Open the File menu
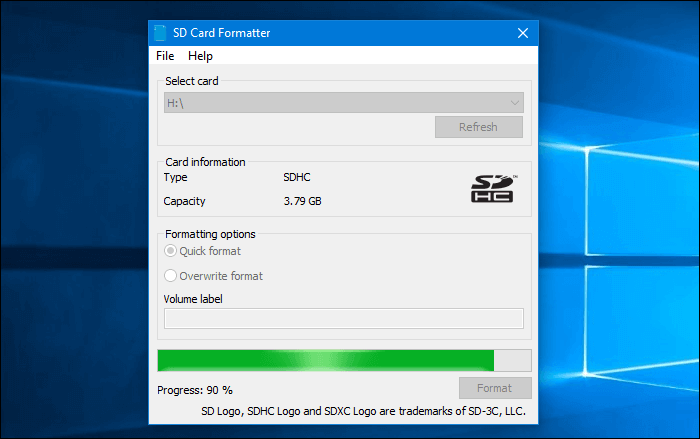The image size is (700, 439). pyautogui.click(x=165, y=56)
